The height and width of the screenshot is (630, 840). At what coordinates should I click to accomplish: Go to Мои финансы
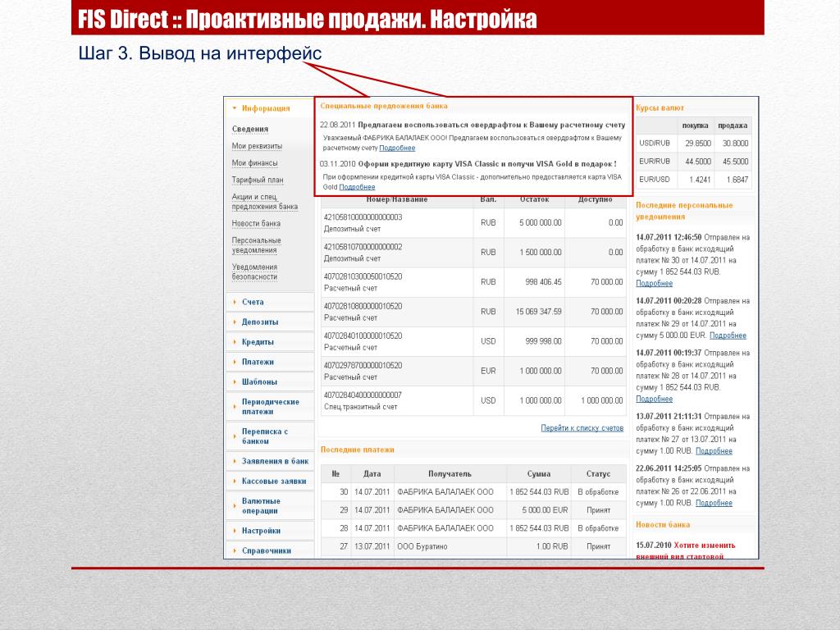tap(255, 163)
